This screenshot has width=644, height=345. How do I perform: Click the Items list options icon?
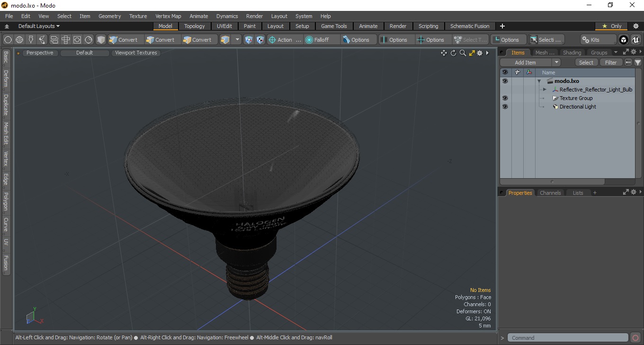[628, 63]
